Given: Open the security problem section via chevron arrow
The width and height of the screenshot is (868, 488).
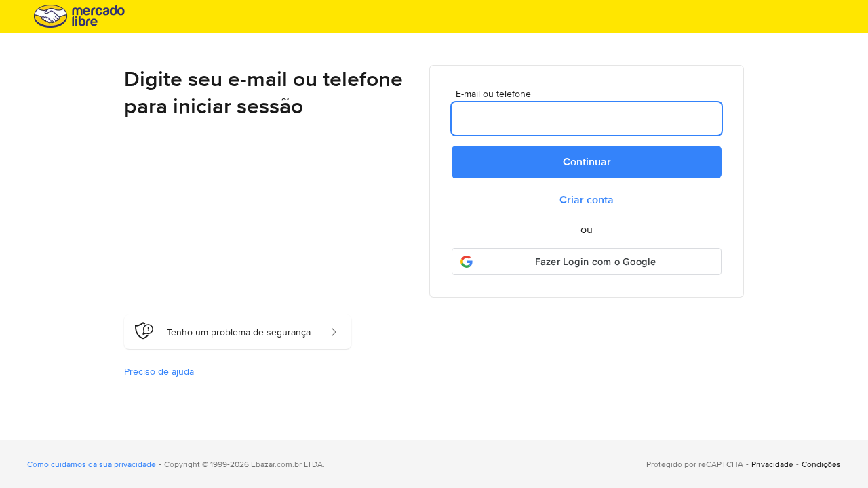Looking at the screenshot, I should coord(334,332).
